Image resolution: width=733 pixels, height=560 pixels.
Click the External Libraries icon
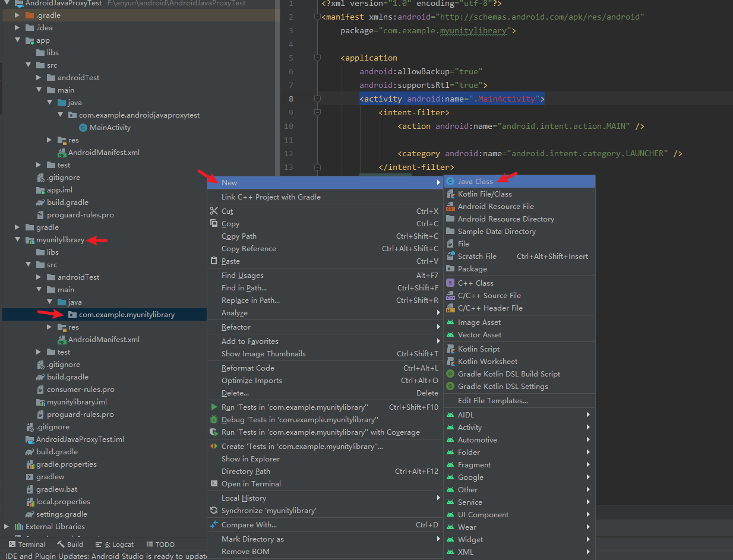tap(18, 527)
